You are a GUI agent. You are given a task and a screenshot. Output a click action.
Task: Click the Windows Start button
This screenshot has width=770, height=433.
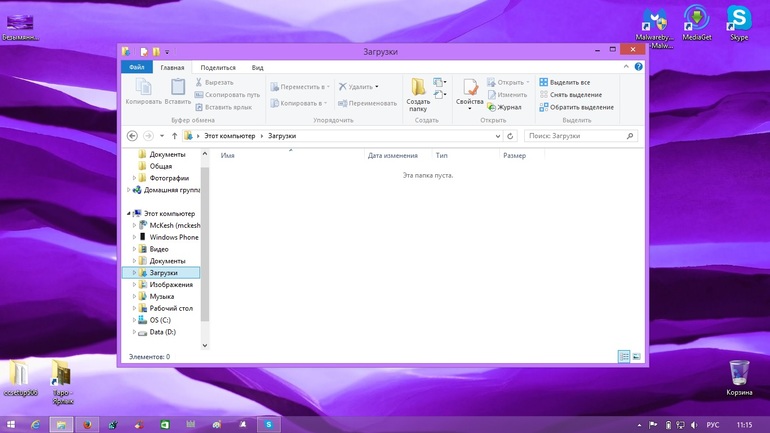(11, 425)
